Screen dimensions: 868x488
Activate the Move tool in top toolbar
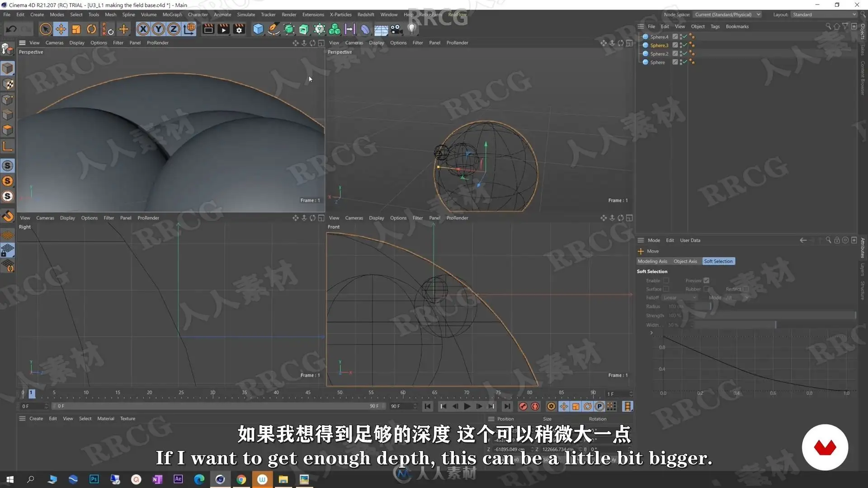pos(61,29)
